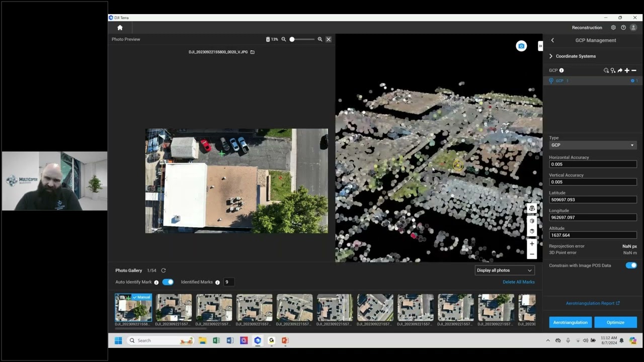Collapse the right panel with the double-arrow
The width and height of the screenshot is (644, 362).
pos(540,46)
